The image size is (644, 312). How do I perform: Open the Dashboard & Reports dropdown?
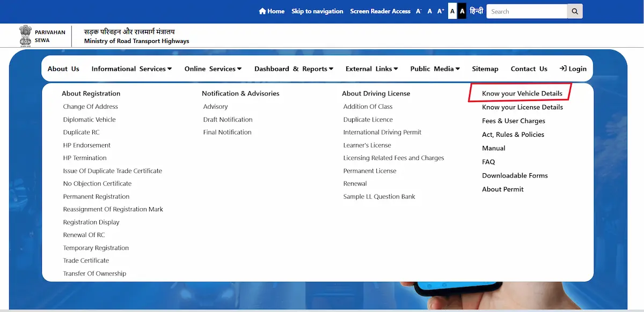point(294,69)
